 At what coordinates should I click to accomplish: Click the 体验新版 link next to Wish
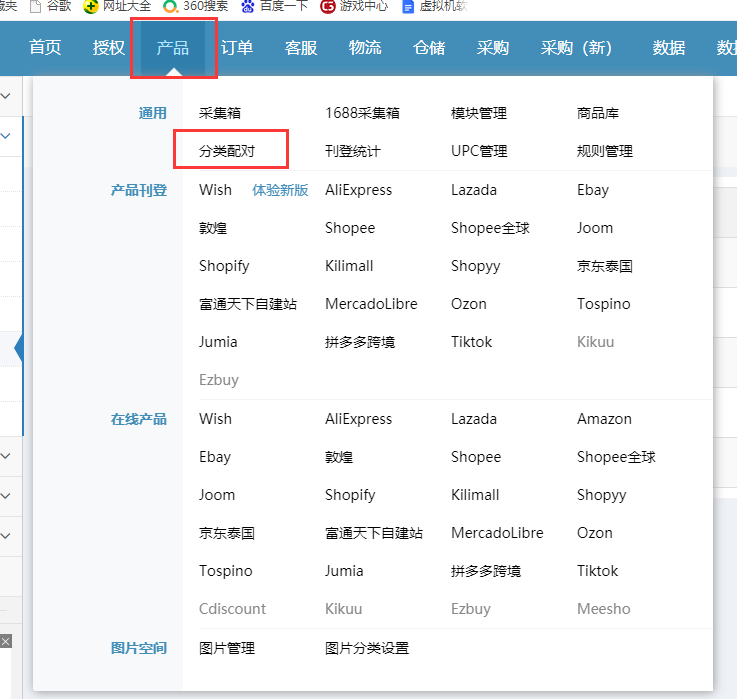point(280,190)
